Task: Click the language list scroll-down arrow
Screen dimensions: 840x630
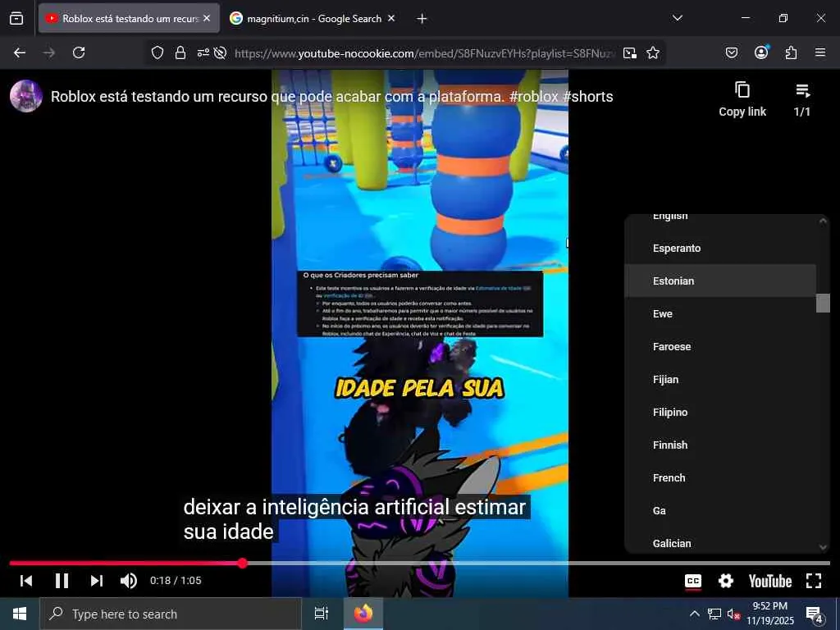Action: click(823, 547)
